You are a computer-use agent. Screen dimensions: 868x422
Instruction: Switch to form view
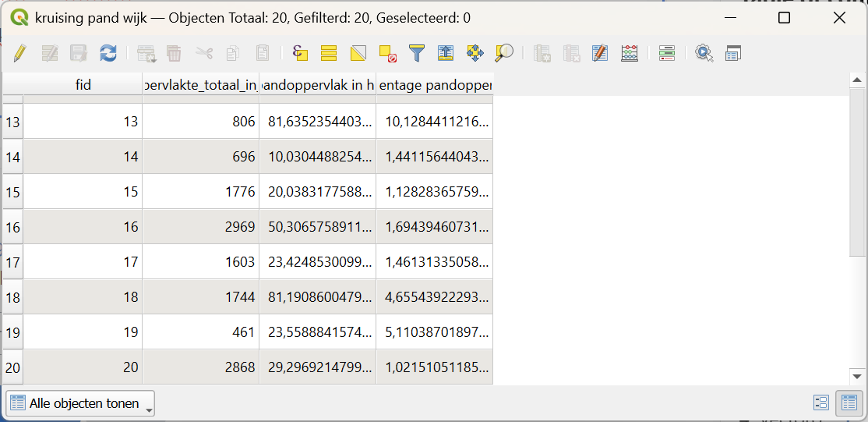(821, 402)
